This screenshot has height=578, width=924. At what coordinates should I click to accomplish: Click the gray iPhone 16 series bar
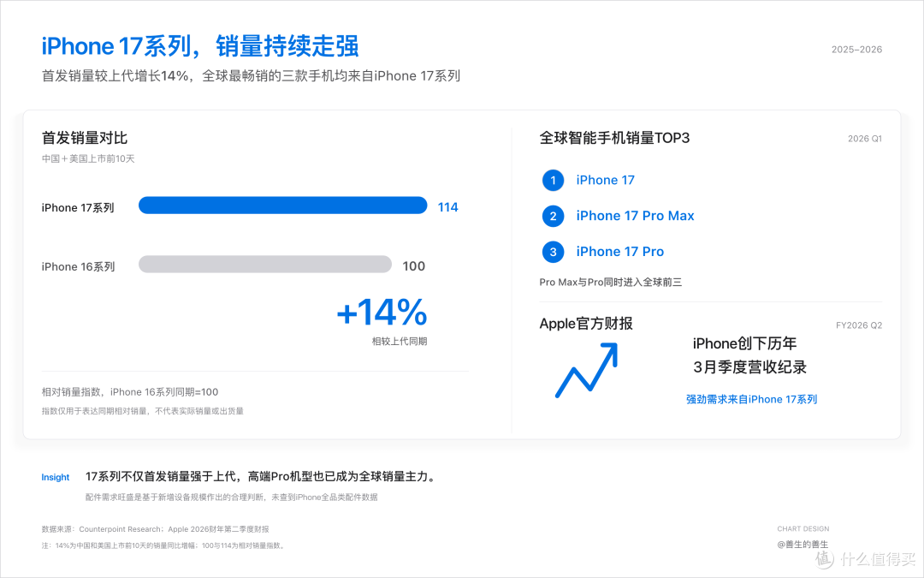pos(265,265)
